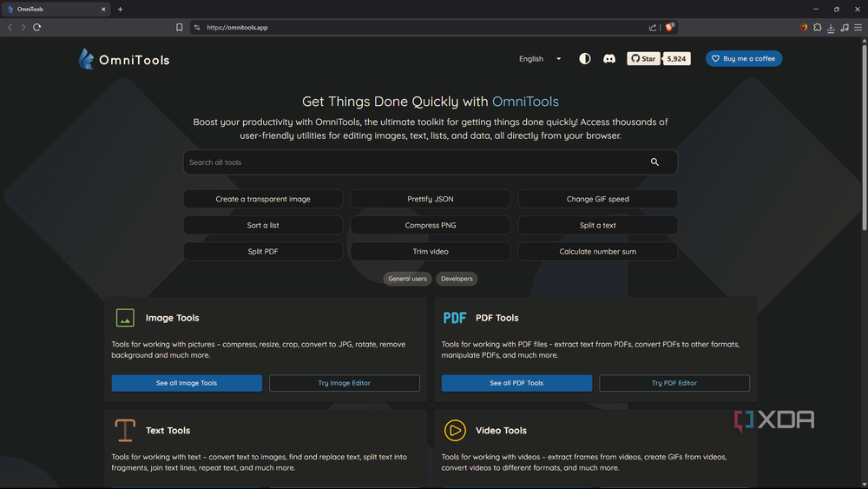The image size is (868, 489).
Task: Bookmark the page with bookmark icon
Action: pos(180,27)
